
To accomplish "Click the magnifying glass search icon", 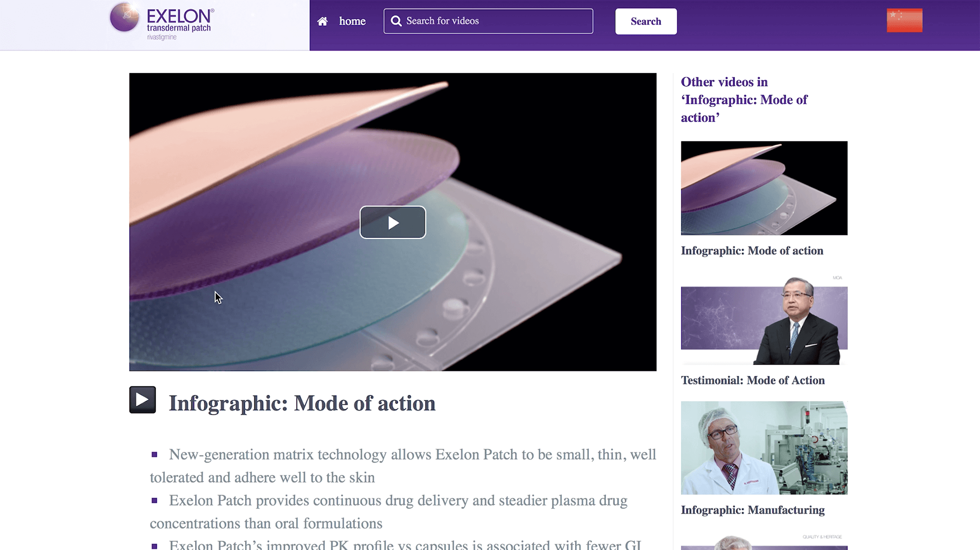I will click(x=396, y=21).
